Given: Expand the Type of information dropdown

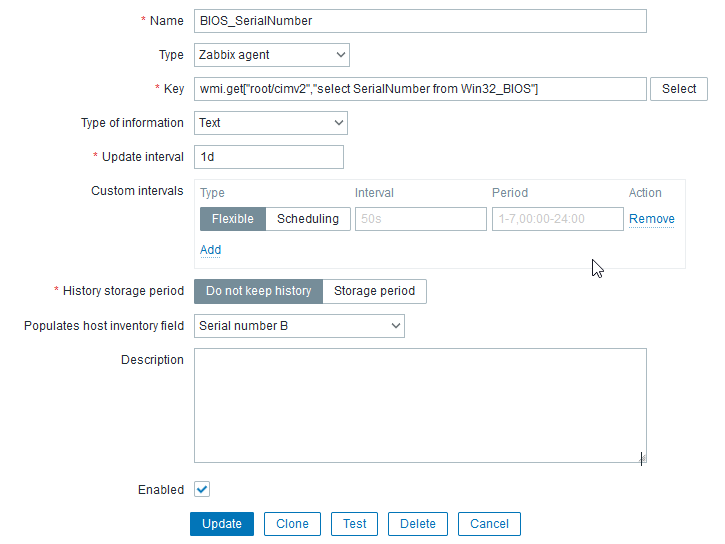Looking at the screenshot, I should click(x=270, y=123).
